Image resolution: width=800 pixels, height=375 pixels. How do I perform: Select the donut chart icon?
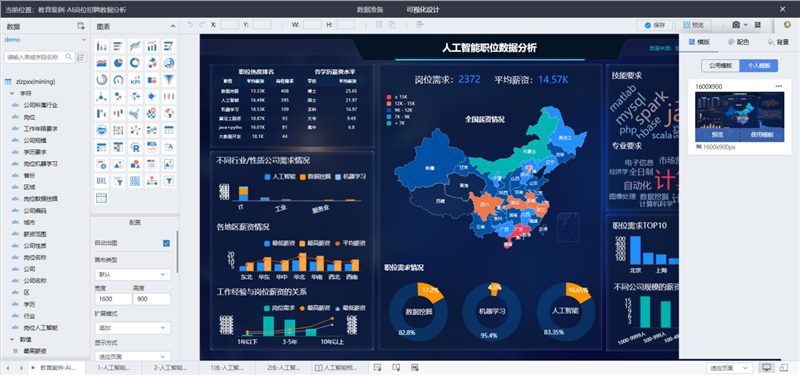pos(135,63)
